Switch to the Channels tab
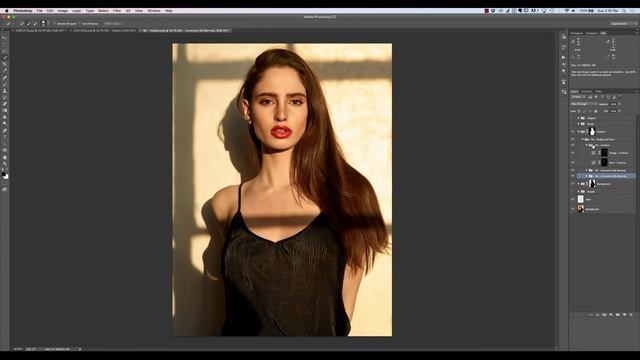640x360 pixels. (587, 91)
